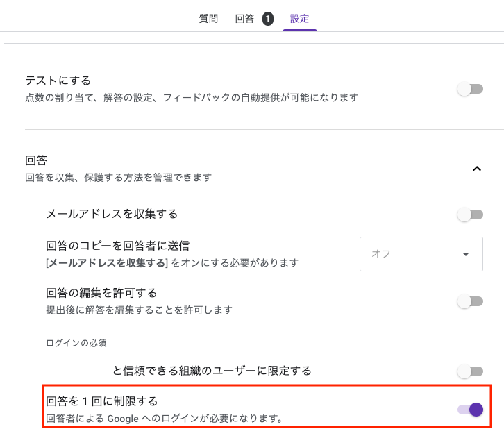Click the テストにする heading text

pos(58,81)
